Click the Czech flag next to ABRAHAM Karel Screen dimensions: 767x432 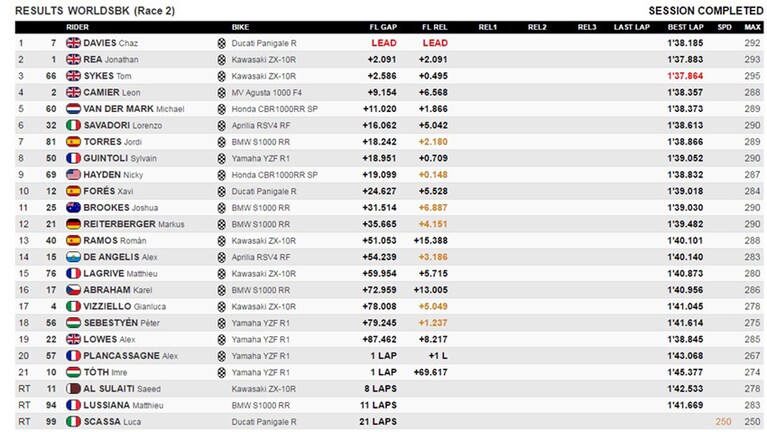pos(73,290)
